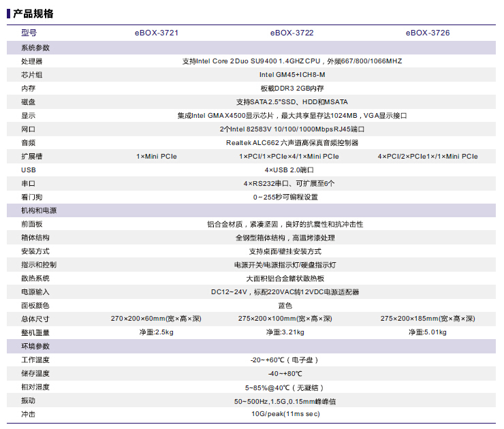Click the 环境参数 section header row
This screenshot has height=429, width=504.
pyautogui.click(x=35, y=346)
